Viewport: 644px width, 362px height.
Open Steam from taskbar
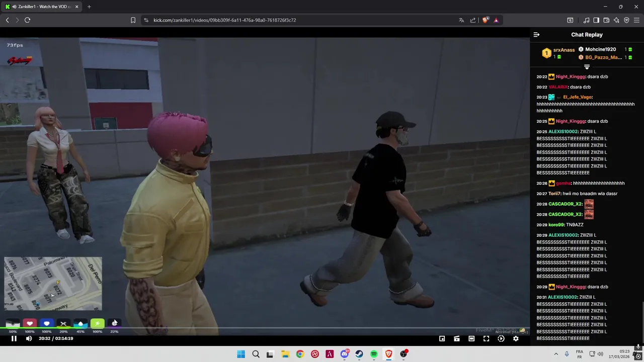click(359, 354)
